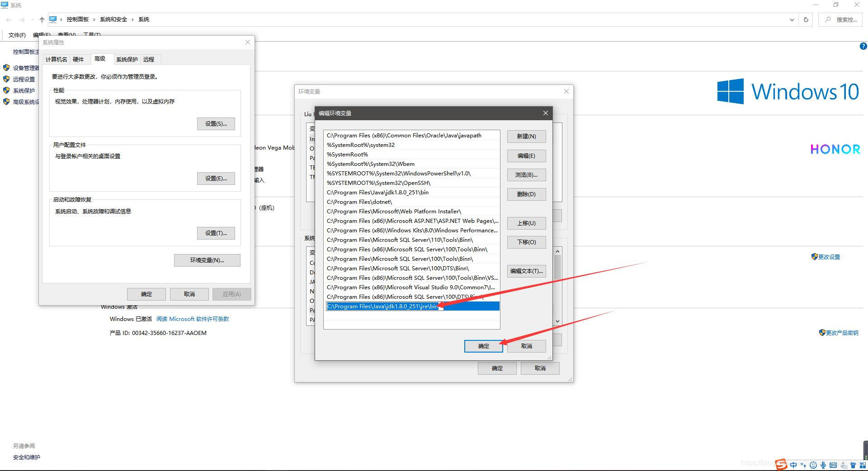Viewport: 868px width, 471px height.
Task: Click the shield icon beside 设备管理器
Action: pyautogui.click(x=6, y=68)
